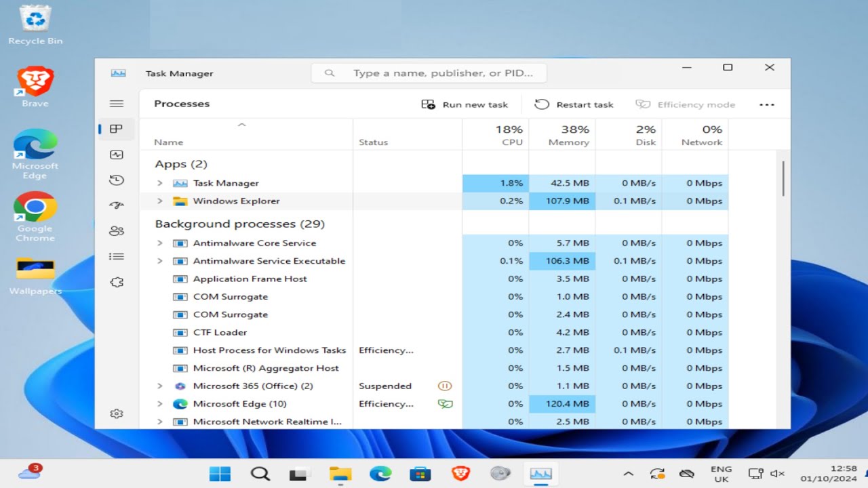The image size is (868, 488).
Task: Click the 107.9 MB memory cell
Action: coord(562,201)
